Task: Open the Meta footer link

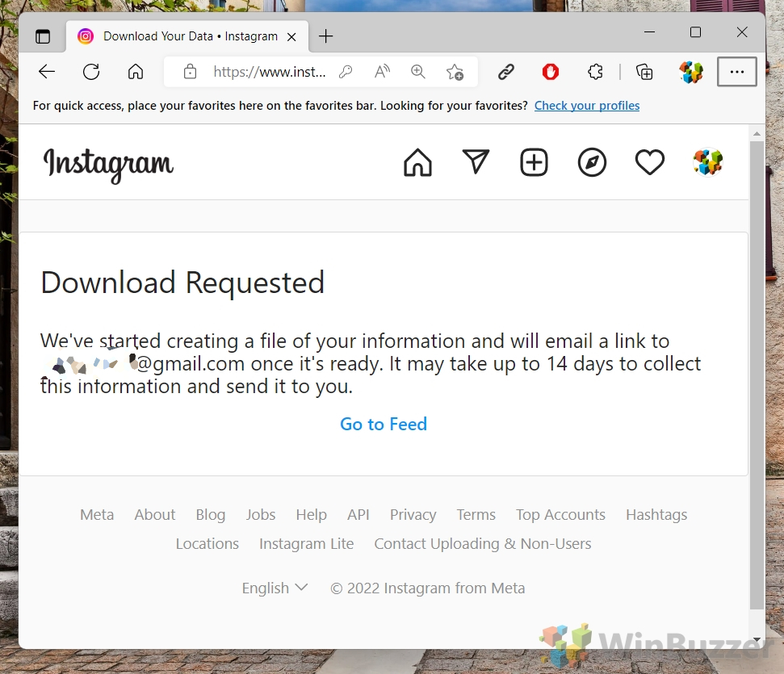Action: tap(97, 514)
